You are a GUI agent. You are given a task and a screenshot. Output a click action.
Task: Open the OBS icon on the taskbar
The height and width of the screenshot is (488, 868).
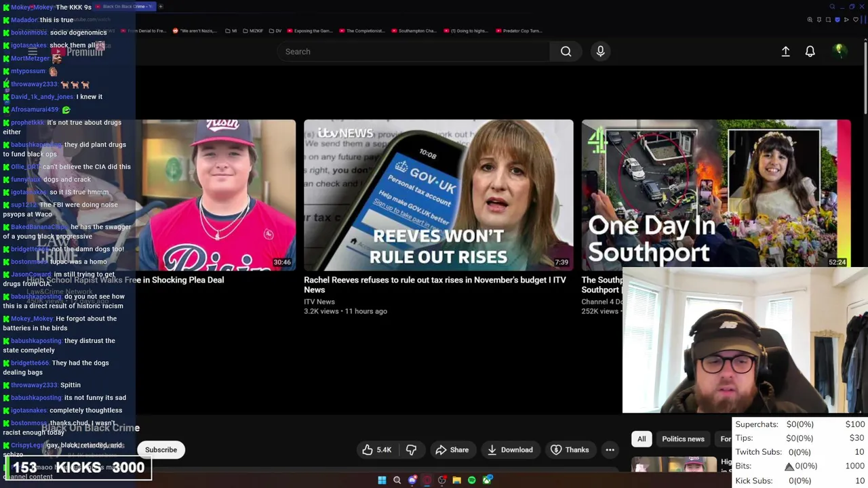442,480
